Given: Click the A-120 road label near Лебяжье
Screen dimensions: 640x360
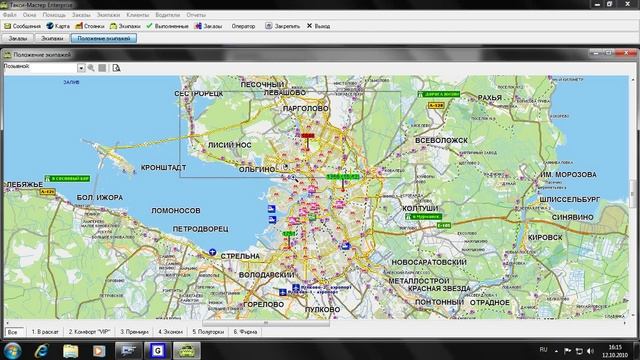Looking at the screenshot, I should coord(48,191).
